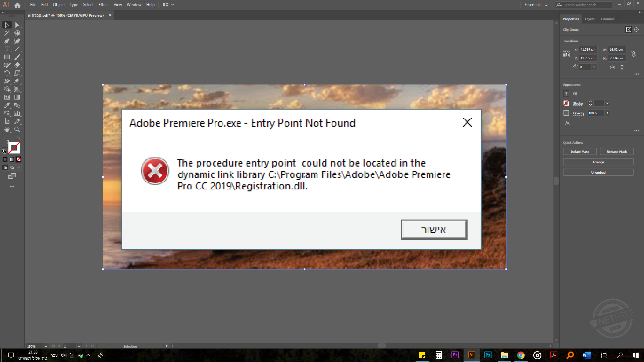Select the Direct Selection tool
The width and height of the screenshot is (644, 362).
click(x=17, y=25)
